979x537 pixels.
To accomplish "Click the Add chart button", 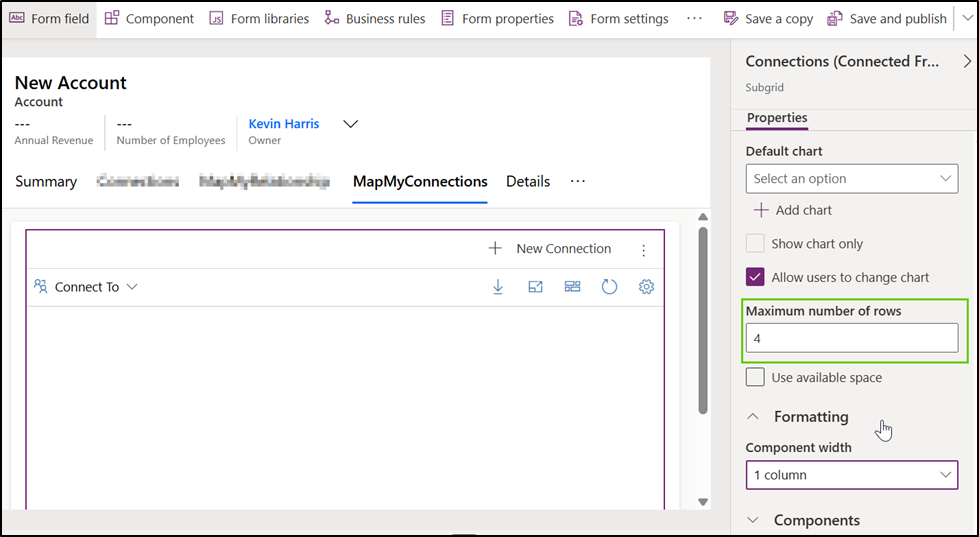I will (792, 211).
